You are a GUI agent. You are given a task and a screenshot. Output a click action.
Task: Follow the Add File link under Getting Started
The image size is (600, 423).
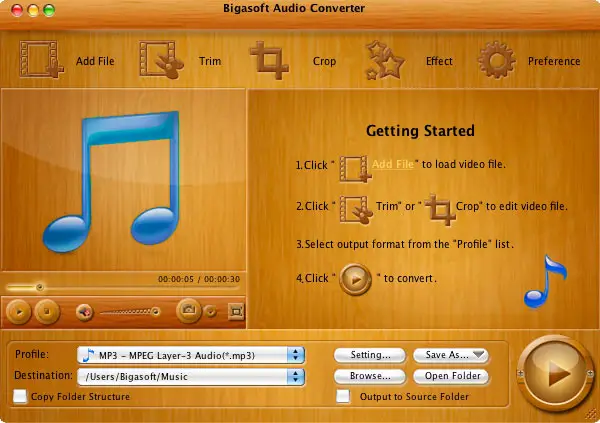(393, 164)
